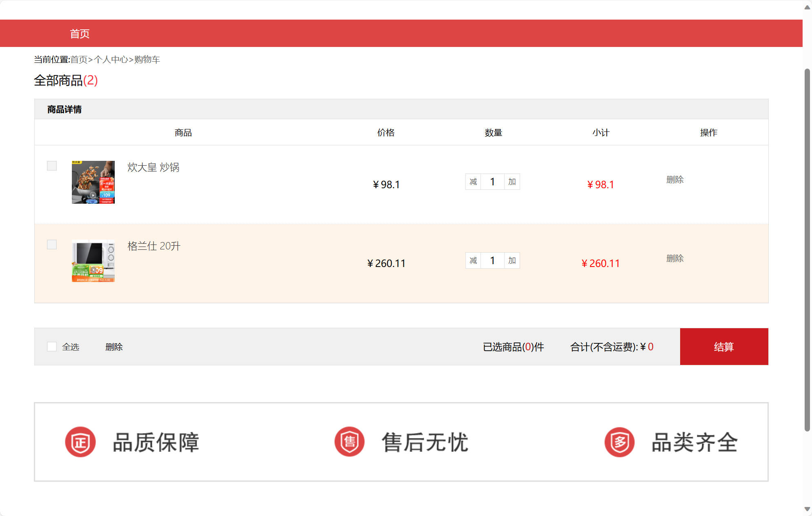The width and height of the screenshot is (812, 516).
Task: Click the page scrollbar down arrow
Action: coord(807,509)
